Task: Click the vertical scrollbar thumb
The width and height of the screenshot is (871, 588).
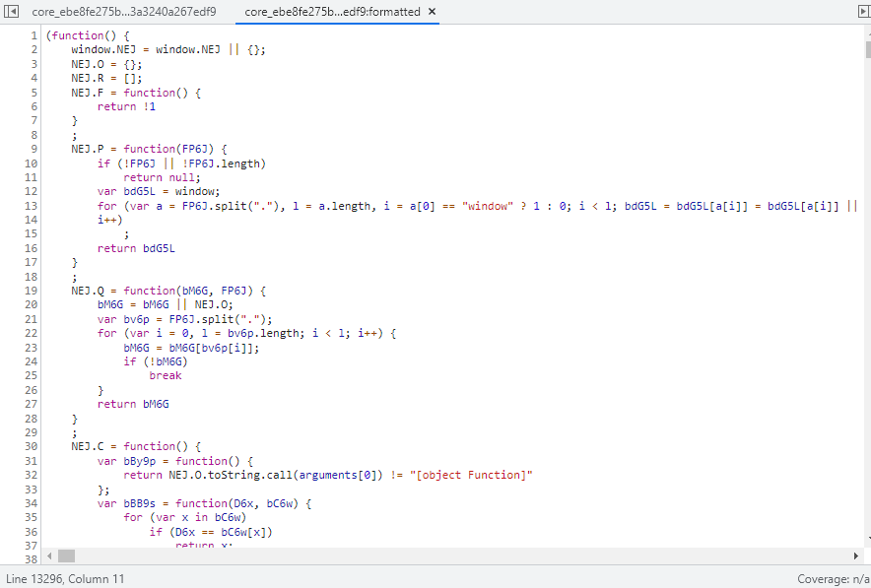Action: coord(868,49)
